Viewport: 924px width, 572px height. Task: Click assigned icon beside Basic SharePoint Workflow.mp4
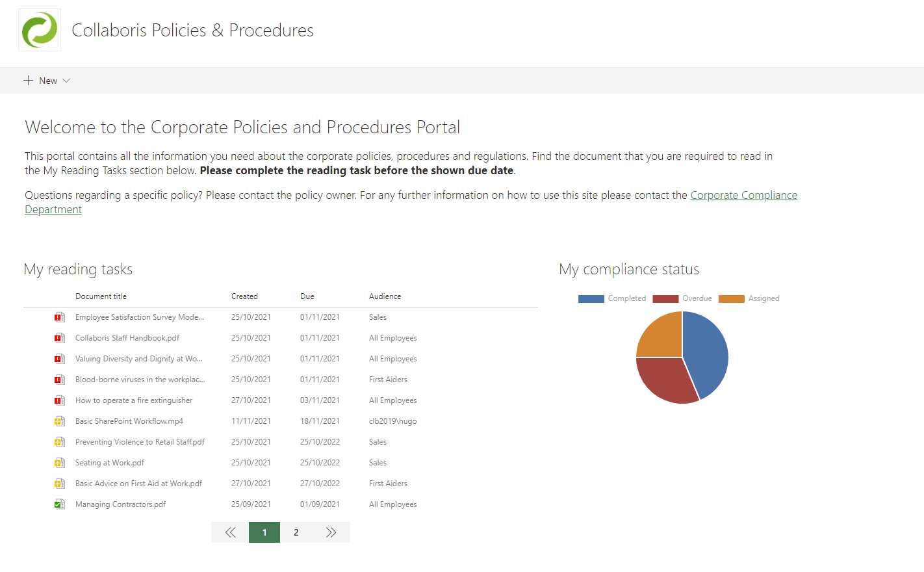[x=59, y=421]
